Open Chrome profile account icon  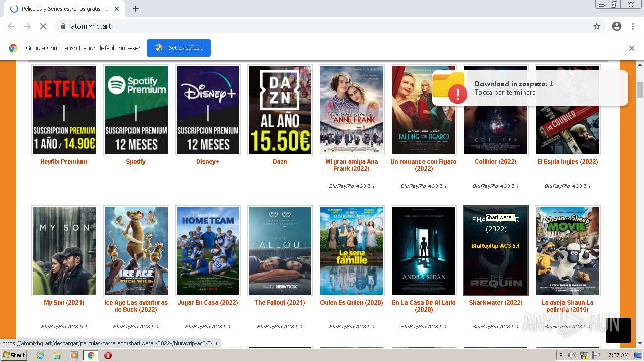pos(617,26)
